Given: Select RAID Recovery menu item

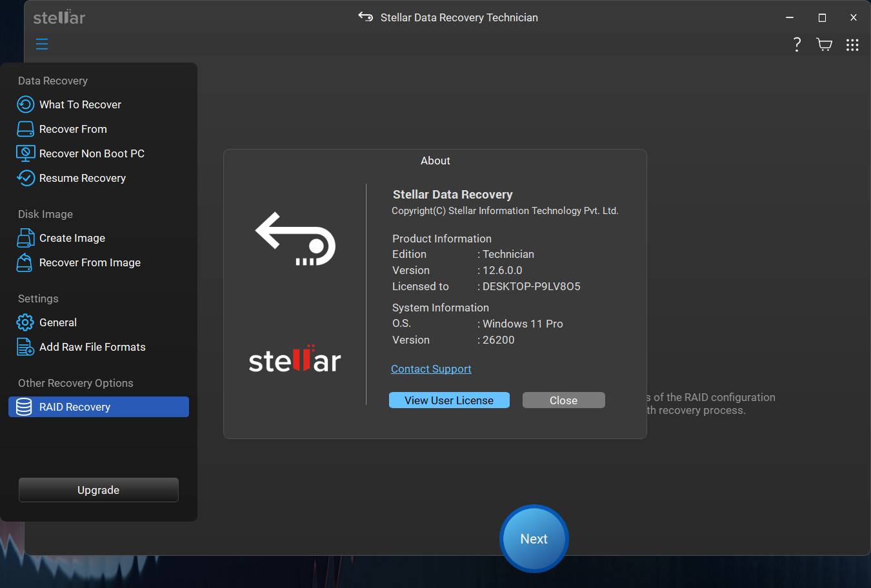Looking at the screenshot, I should (99, 407).
